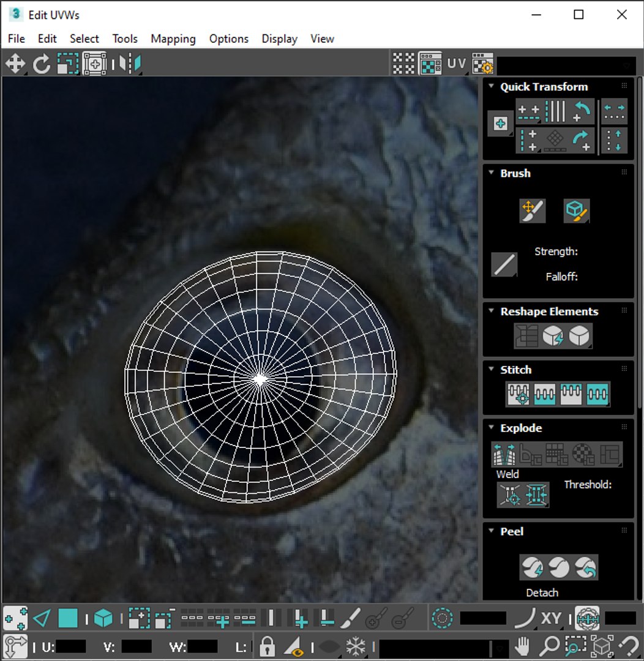Screen dimensions: 644x661
Task: Click the Relax Custom icon
Action: point(579,336)
